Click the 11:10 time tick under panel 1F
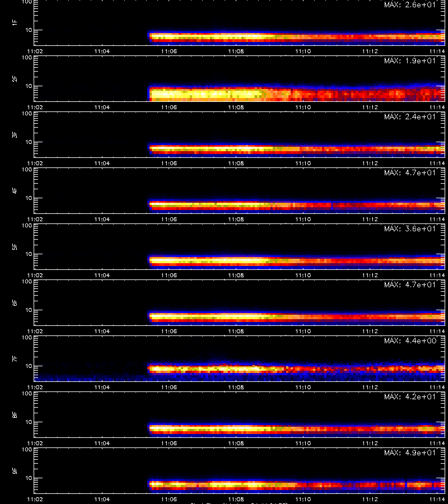448x504 pixels. [303, 51]
